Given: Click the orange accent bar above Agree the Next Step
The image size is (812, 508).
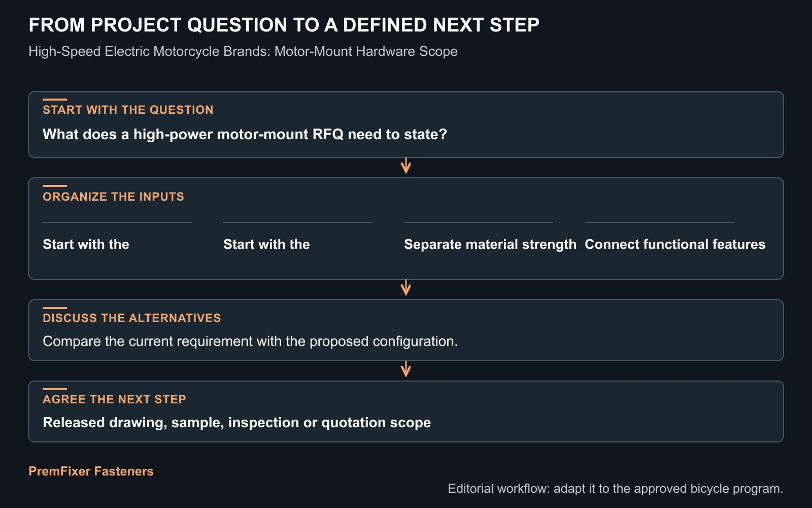Looking at the screenshot, I should coord(55,389).
